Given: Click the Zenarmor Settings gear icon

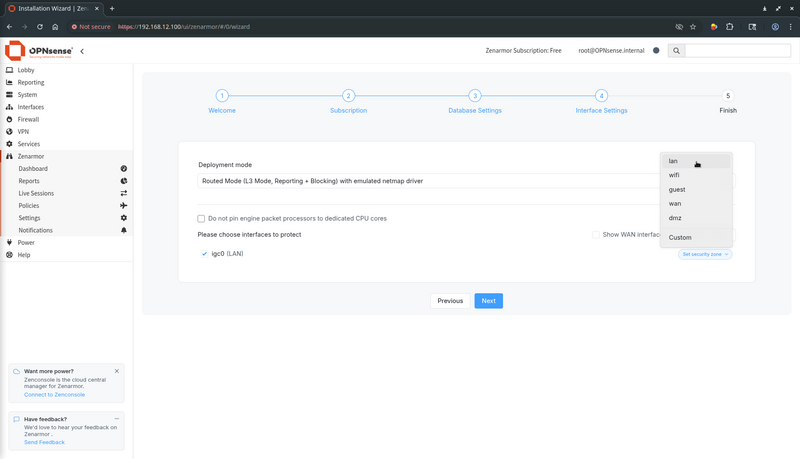Looking at the screenshot, I should tap(123, 218).
